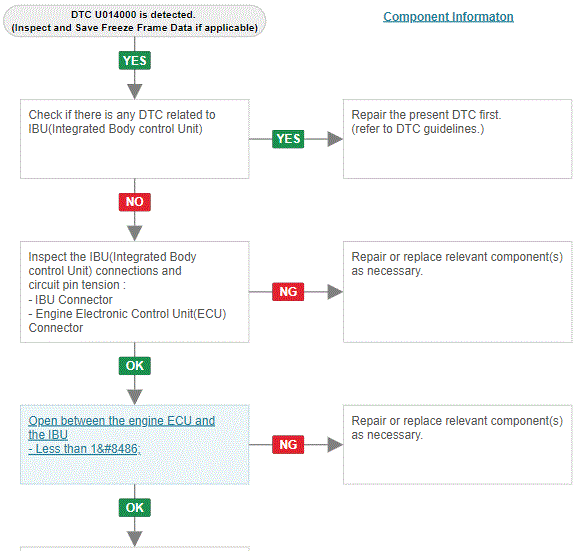
Task: Click the red NO badge
Action: pos(135,202)
